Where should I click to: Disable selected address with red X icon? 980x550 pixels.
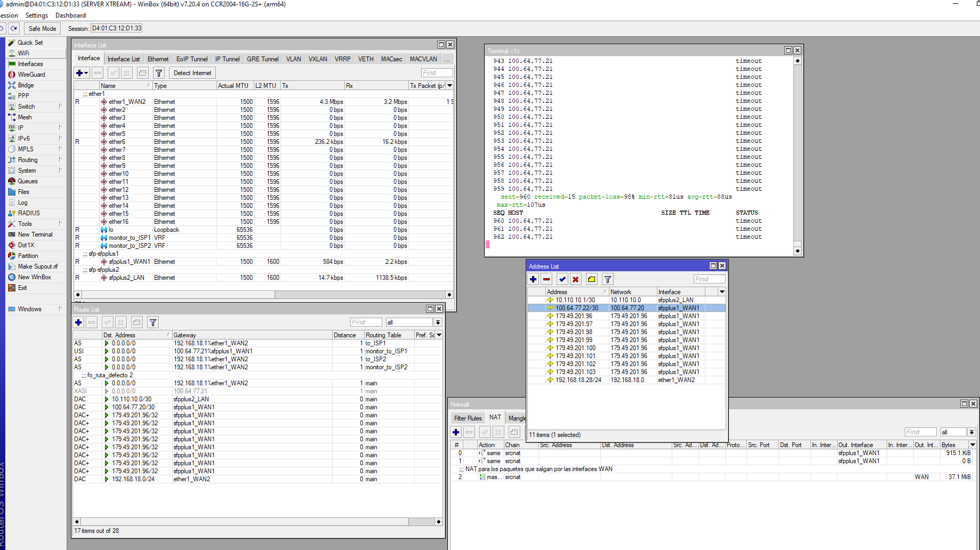[x=575, y=279]
